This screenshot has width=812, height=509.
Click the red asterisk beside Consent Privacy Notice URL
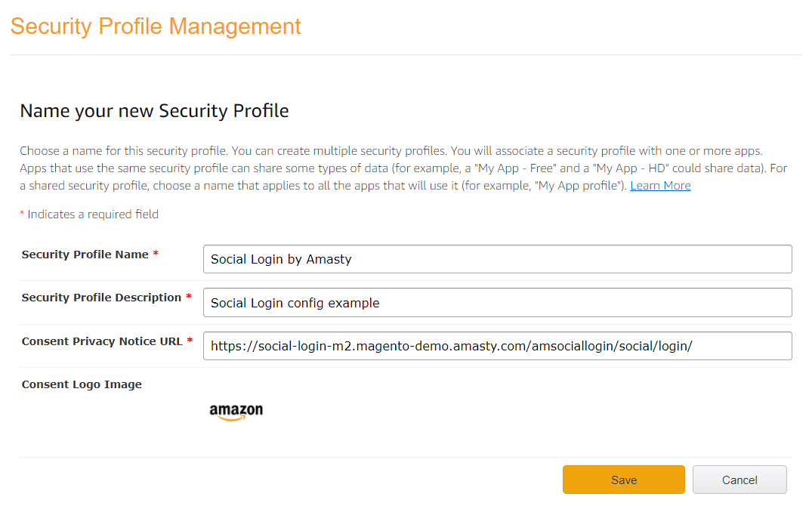tap(190, 340)
